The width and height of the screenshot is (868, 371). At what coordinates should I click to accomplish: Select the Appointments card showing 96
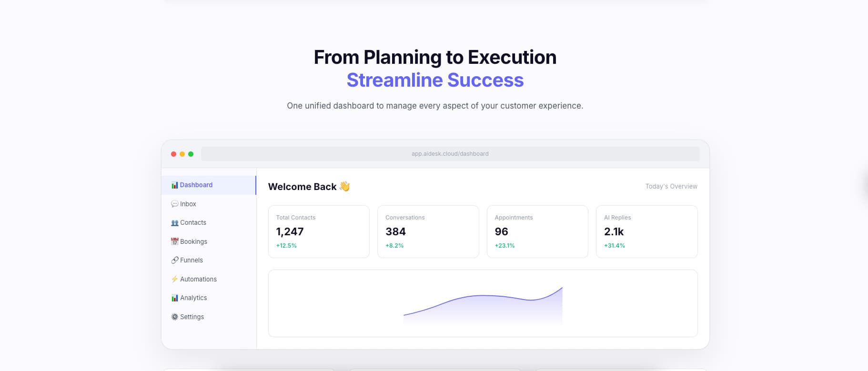coord(537,231)
